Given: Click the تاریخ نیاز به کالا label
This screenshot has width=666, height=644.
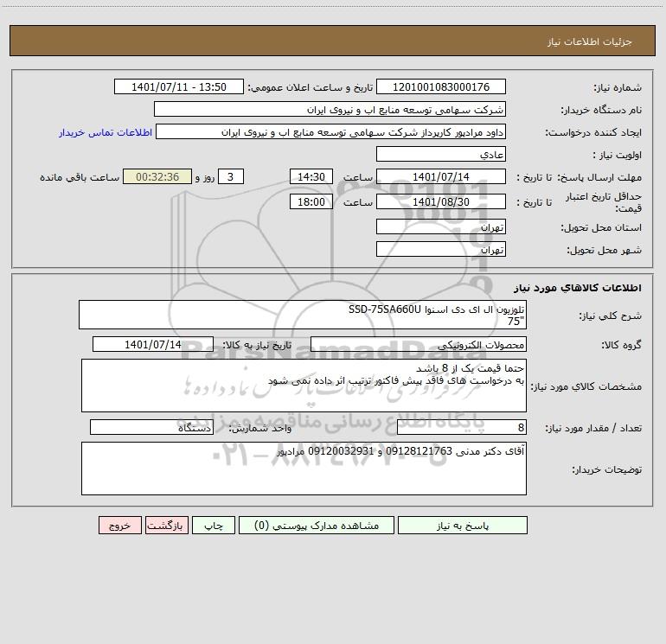Looking at the screenshot, I should point(258,345).
